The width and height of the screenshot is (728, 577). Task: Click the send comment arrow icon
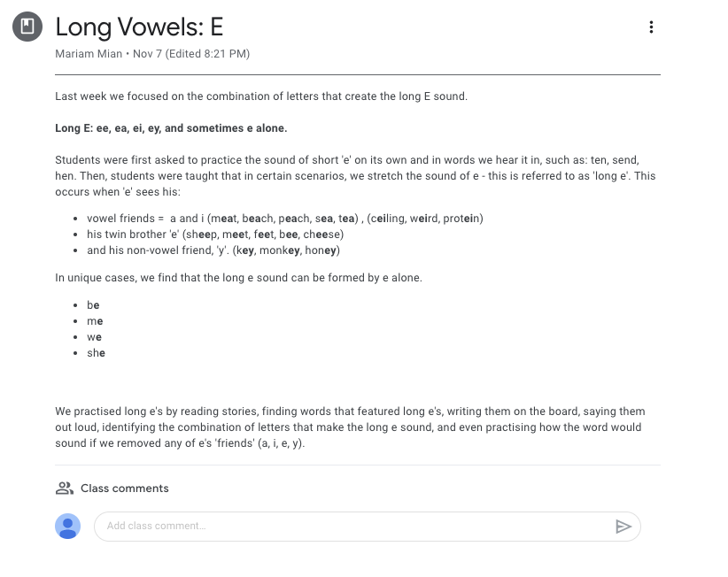click(623, 527)
